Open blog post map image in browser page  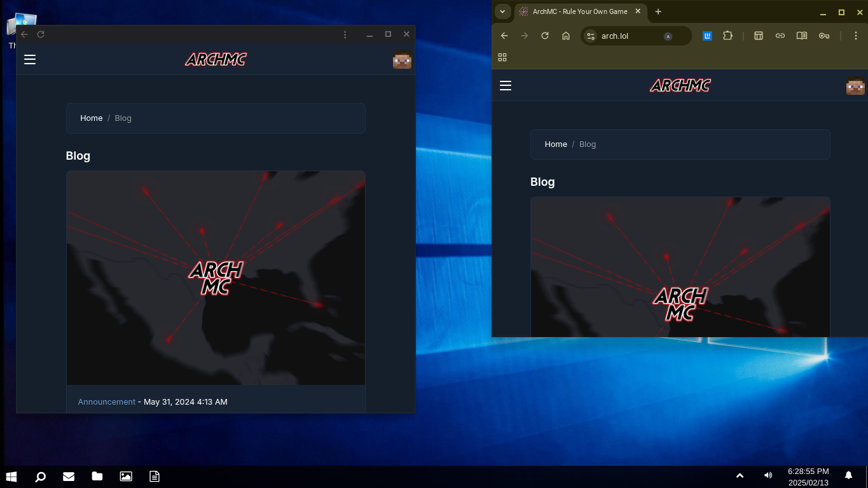(x=680, y=267)
